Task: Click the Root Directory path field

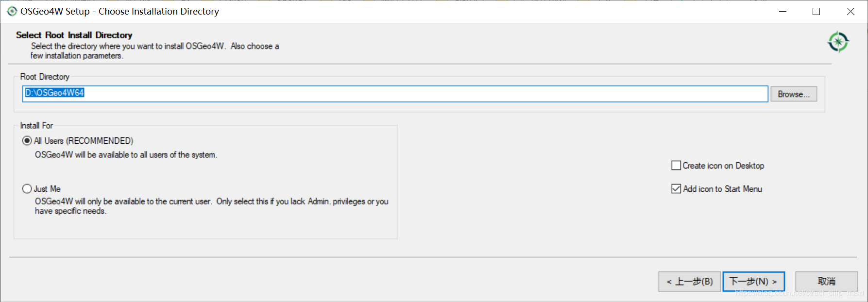Action: [x=395, y=94]
